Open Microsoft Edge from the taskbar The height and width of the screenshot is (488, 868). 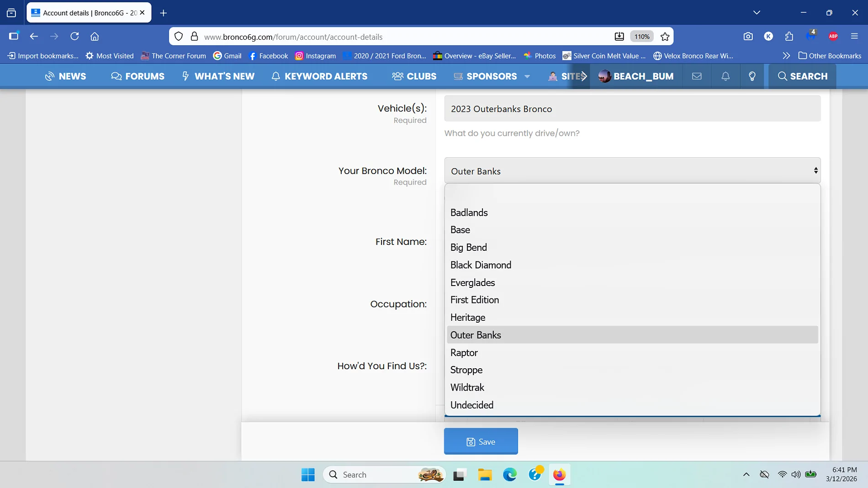click(509, 475)
